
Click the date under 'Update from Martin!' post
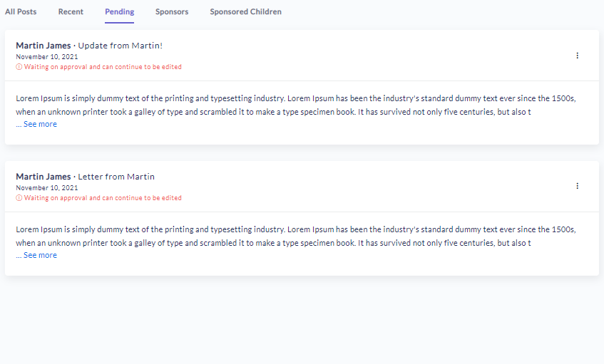pyautogui.click(x=47, y=56)
